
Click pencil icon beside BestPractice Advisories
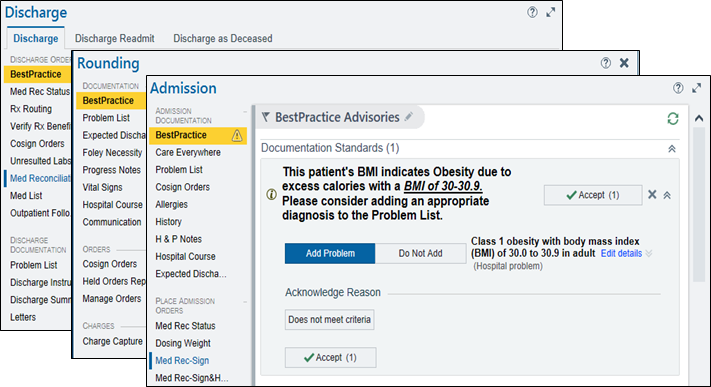(409, 117)
